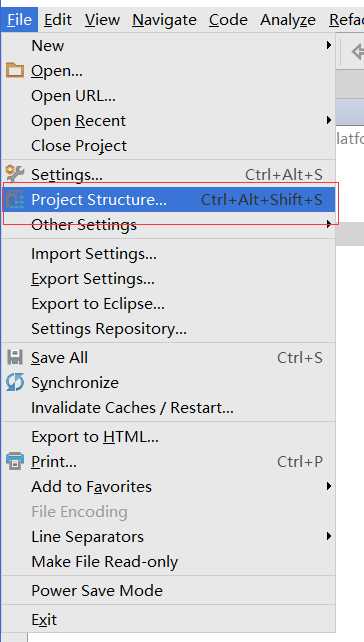The height and width of the screenshot is (642, 364).
Task: Choose Settings Repository entry
Action: pos(168,329)
